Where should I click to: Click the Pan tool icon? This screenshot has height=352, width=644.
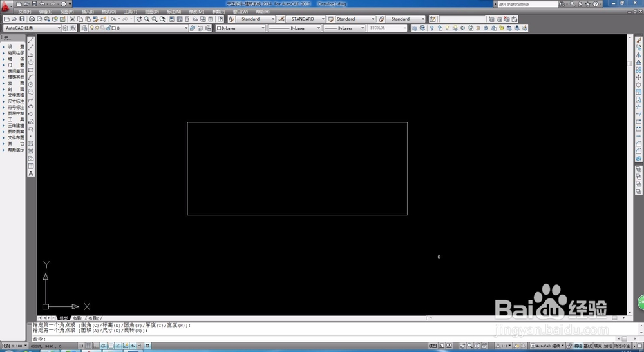click(x=139, y=19)
